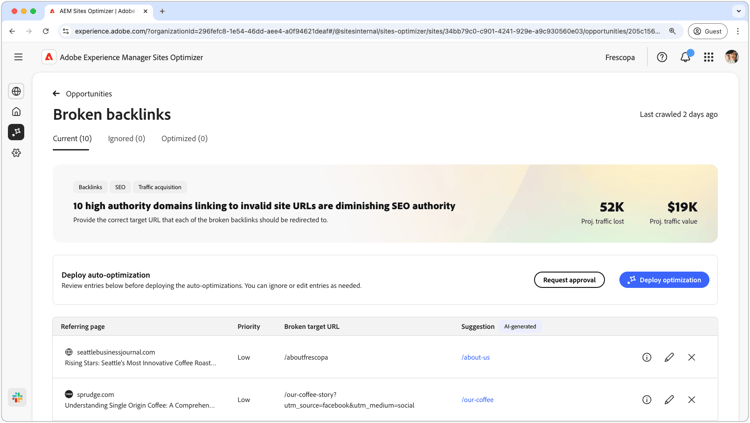Click the Broken backlinks heading
Image resolution: width=750 pixels, height=423 pixels.
112,115
